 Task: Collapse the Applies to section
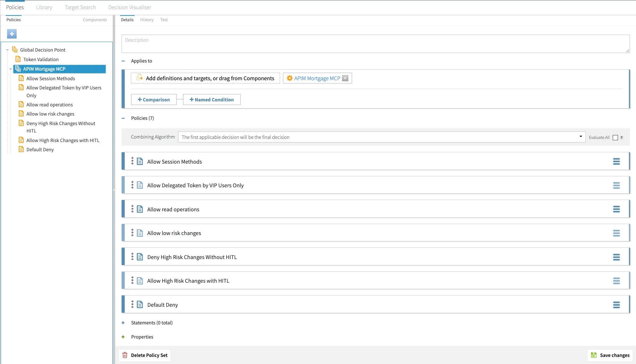[x=123, y=61]
